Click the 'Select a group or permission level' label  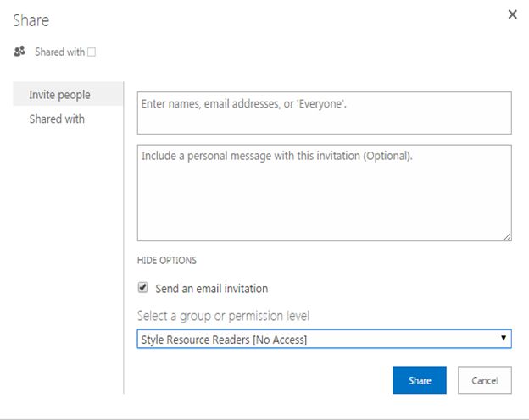[223, 316]
